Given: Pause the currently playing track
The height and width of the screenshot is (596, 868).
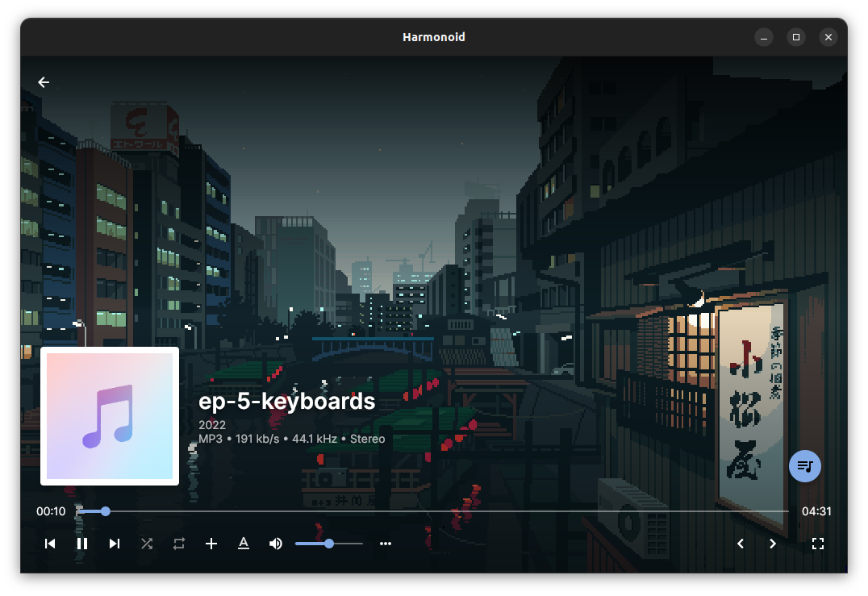Looking at the screenshot, I should click(82, 543).
